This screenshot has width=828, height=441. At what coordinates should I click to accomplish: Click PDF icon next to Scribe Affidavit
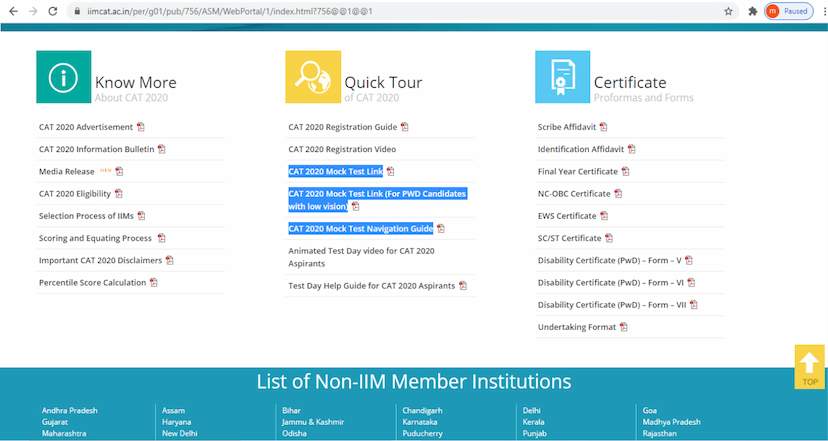604,127
